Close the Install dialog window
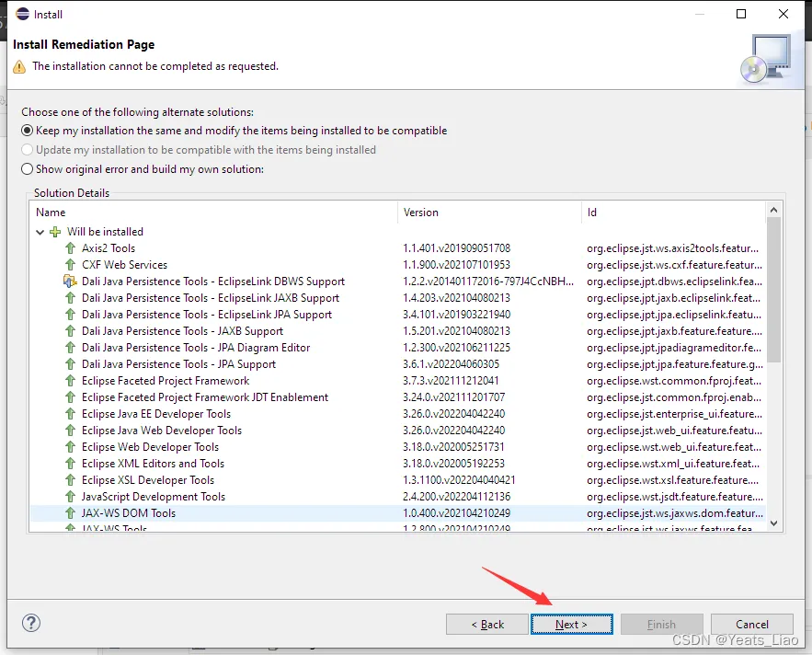Image resolution: width=812 pixels, height=655 pixels. click(783, 14)
